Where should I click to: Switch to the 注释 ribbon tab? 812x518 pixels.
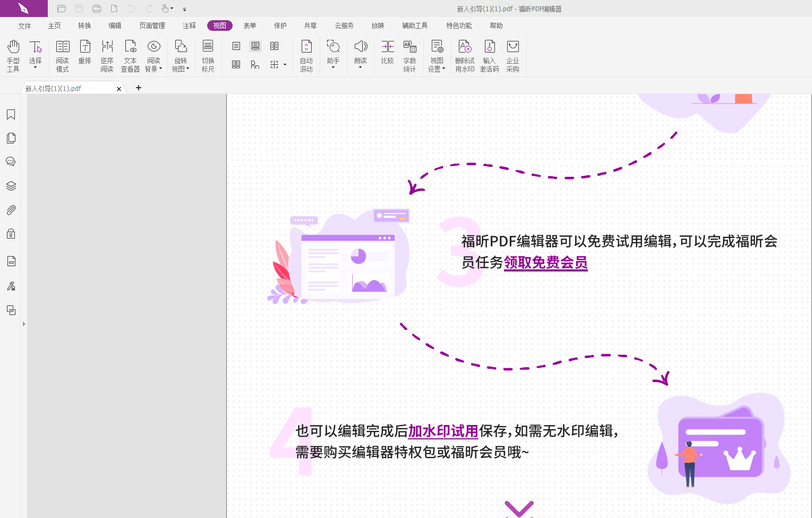pyautogui.click(x=189, y=26)
